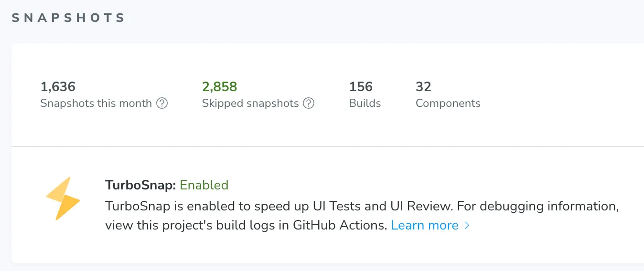Select the Snapshots this month label

[96, 103]
